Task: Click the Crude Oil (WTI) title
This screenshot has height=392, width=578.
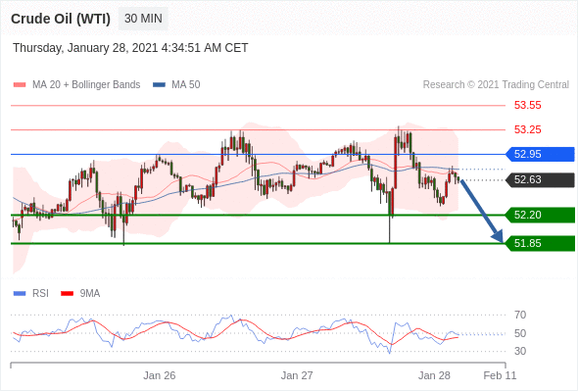Action: pos(61,19)
